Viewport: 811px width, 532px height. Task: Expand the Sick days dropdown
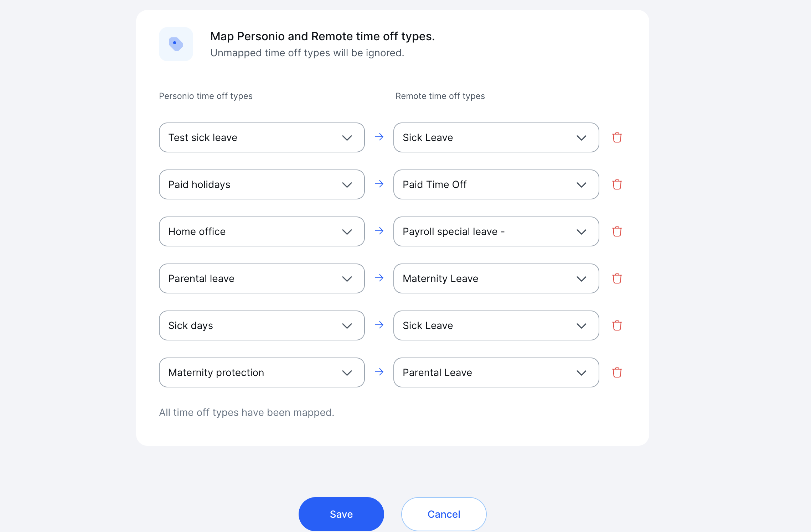[x=262, y=325]
